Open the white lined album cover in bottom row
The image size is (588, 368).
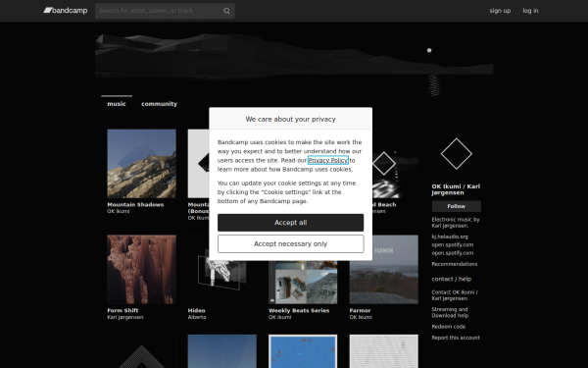point(383,351)
